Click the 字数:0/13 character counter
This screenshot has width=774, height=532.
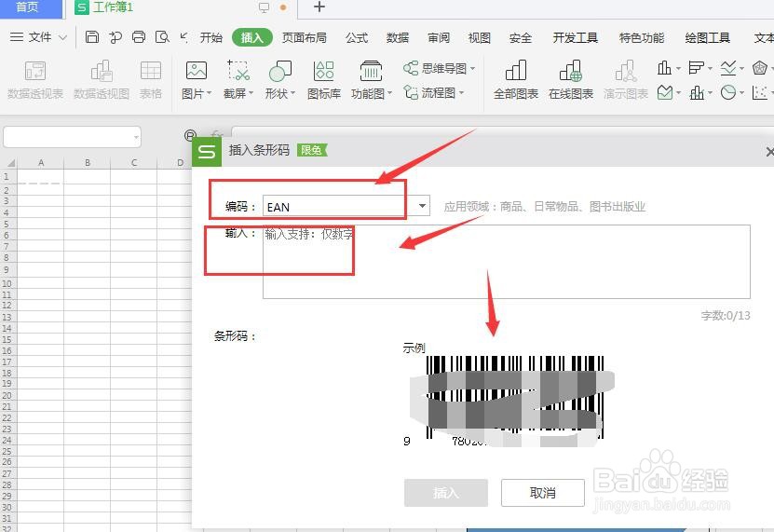tap(726, 316)
